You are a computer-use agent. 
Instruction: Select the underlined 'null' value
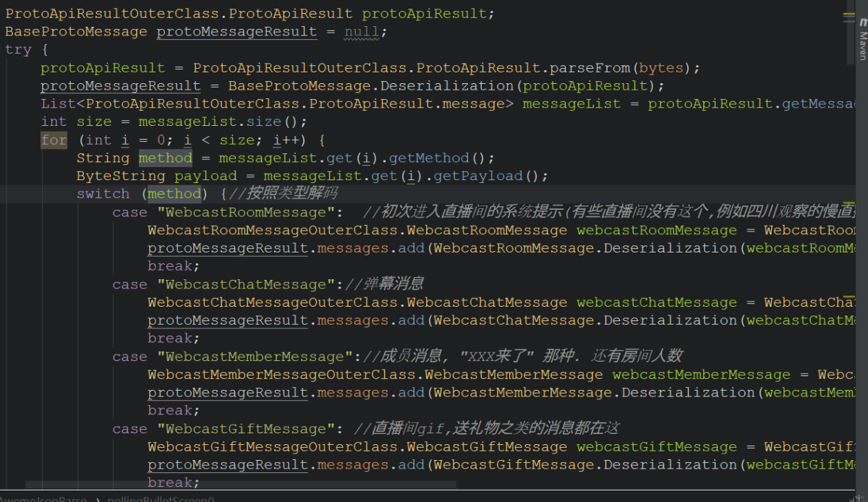pos(361,32)
